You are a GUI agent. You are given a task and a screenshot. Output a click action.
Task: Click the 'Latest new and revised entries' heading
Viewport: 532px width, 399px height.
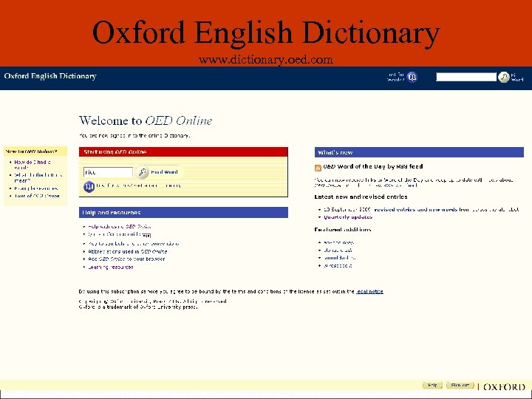point(361,197)
